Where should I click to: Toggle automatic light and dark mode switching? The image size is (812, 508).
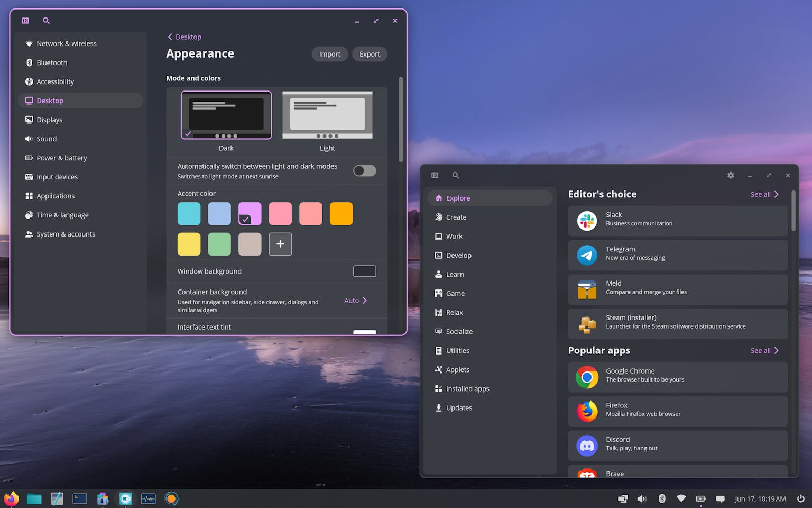pos(364,170)
